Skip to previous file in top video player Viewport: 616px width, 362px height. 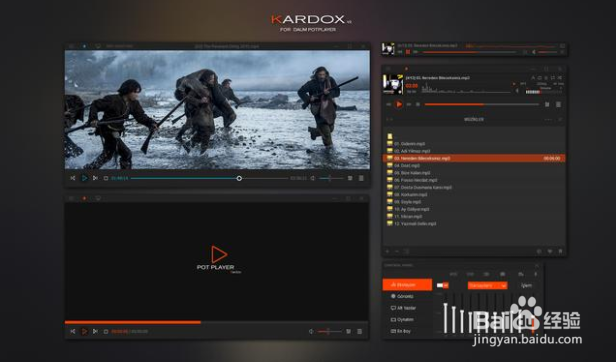73,178
